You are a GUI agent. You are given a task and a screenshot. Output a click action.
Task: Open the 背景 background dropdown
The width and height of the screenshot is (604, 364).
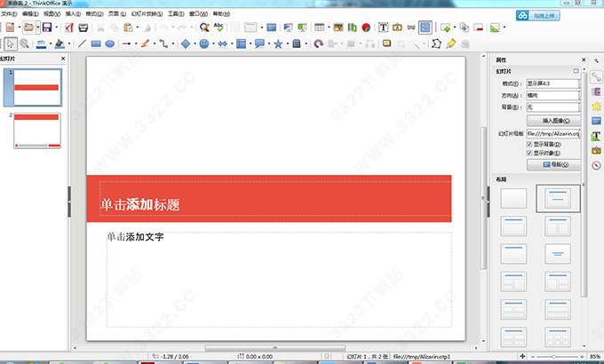pyautogui.click(x=553, y=107)
